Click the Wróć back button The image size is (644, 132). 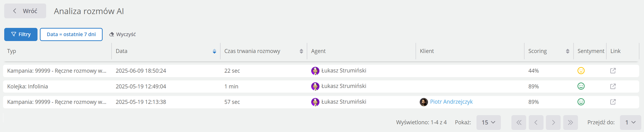click(x=25, y=11)
